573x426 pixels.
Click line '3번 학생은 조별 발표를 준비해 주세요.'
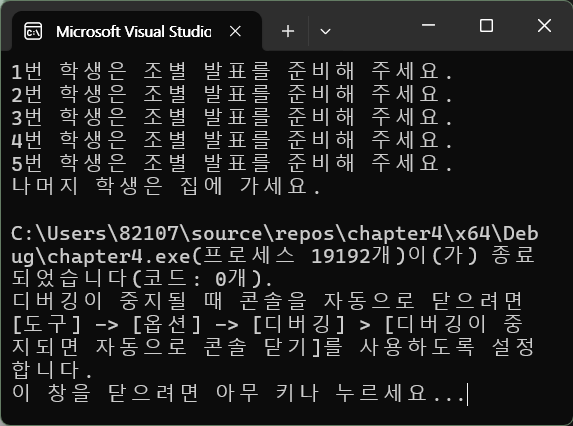click(x=232, y=117)
